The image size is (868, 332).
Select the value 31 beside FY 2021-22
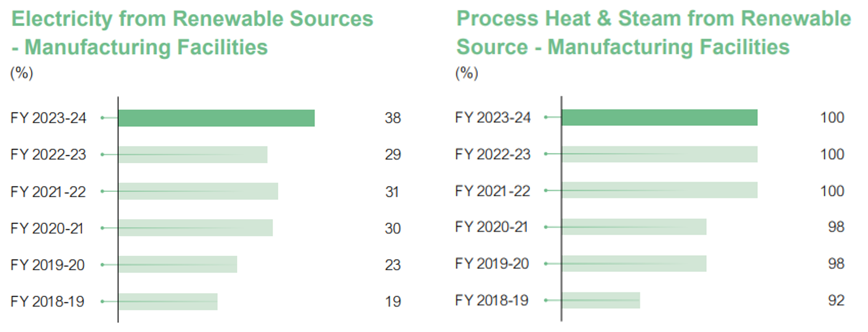[x=392, y=192]
